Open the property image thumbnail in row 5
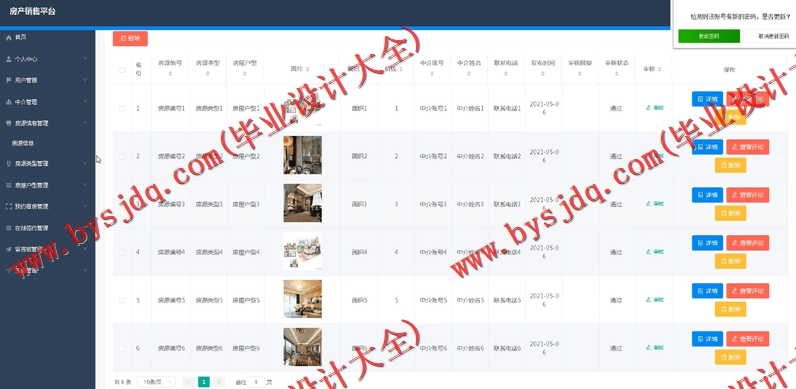 coord(303,299)
